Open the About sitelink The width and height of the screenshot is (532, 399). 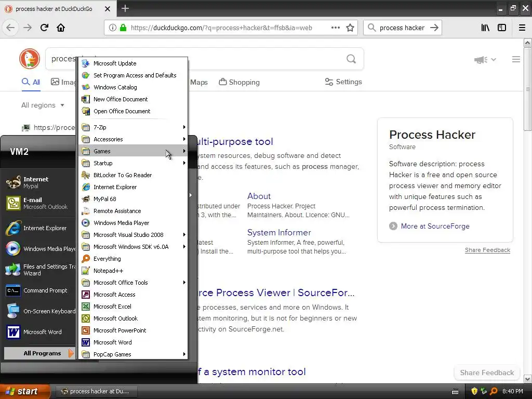pos(259,196)
